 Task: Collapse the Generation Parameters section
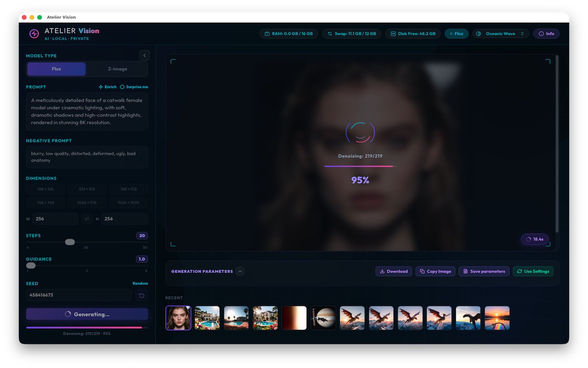[240, 271]
